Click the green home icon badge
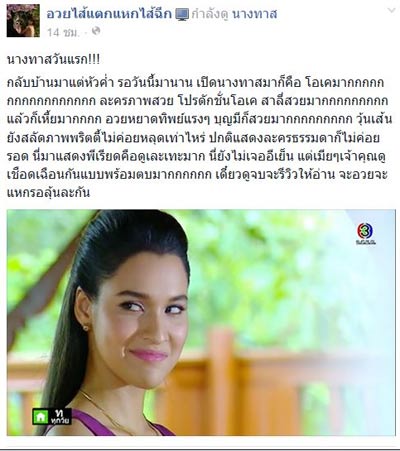This screenshot has height=451, width=400. coord(40,416)
